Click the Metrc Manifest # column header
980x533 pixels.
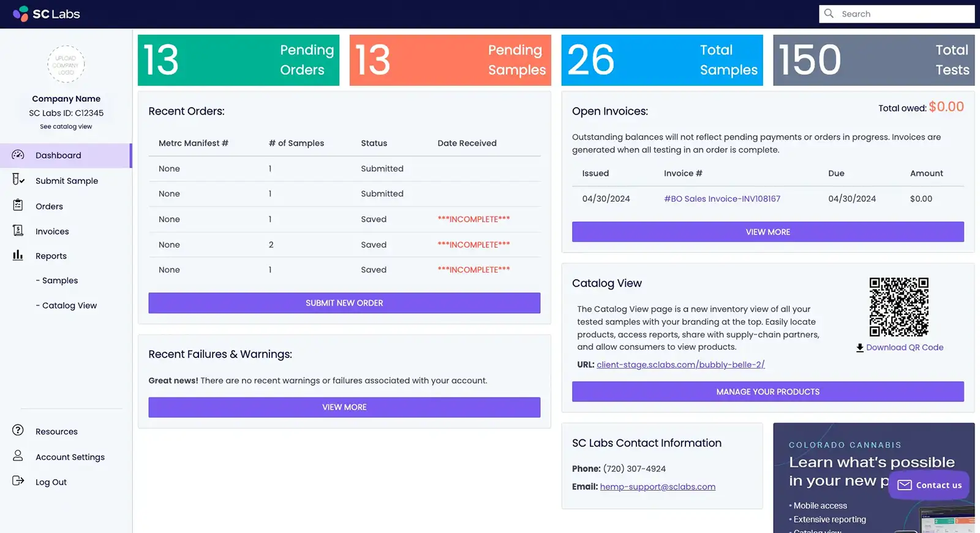click(x=194, y=143)
